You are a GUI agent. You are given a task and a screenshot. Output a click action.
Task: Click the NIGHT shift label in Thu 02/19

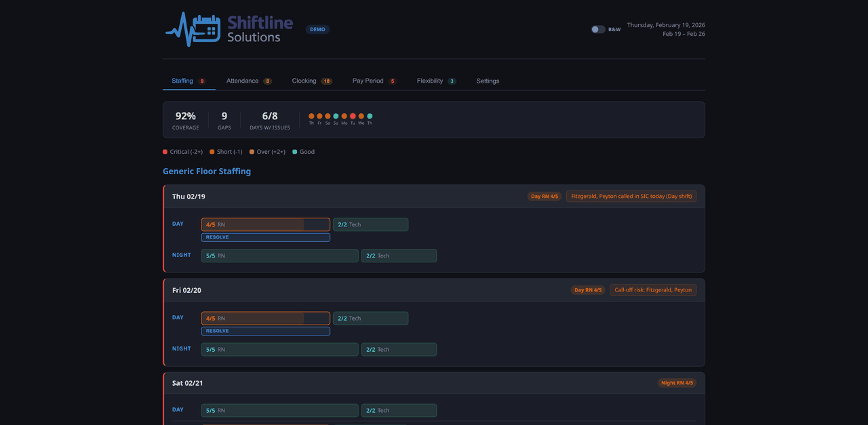(182, 255)
